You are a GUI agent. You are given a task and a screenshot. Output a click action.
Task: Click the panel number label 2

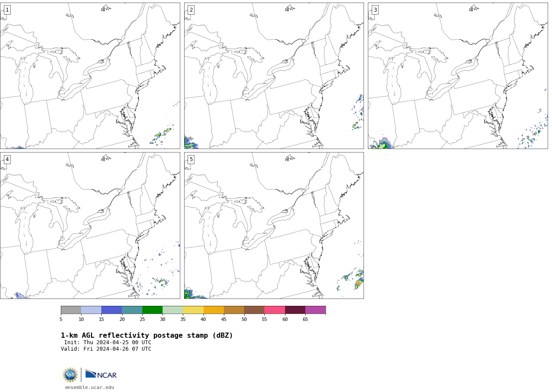(x=191, y=10)
